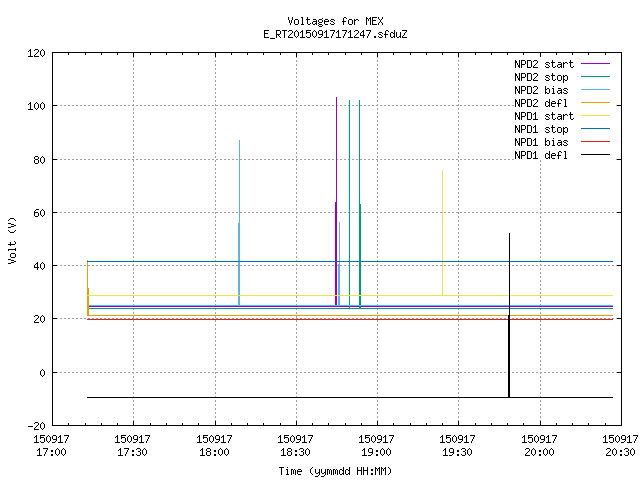Click the 'NPD1 defl' legend label
Image resolution: width=640 pixels, height=480 pixels.
pos(541,155)
